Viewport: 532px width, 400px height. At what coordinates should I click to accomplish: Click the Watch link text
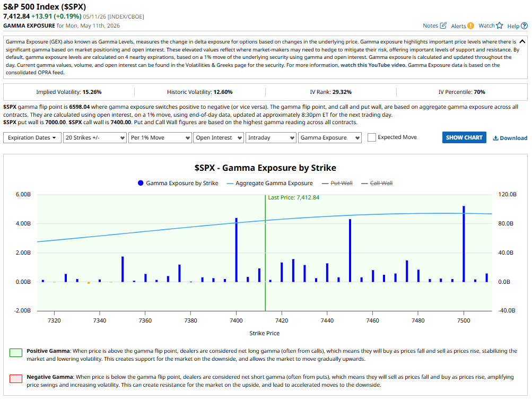(x=486, y=25)
